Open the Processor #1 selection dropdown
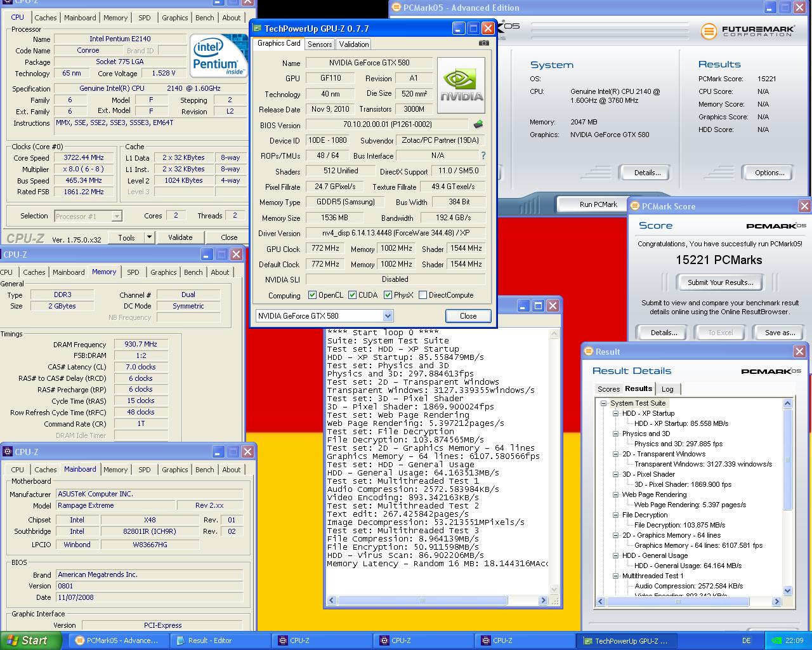The width and height of the screenshot is (812, 650). 88,216
